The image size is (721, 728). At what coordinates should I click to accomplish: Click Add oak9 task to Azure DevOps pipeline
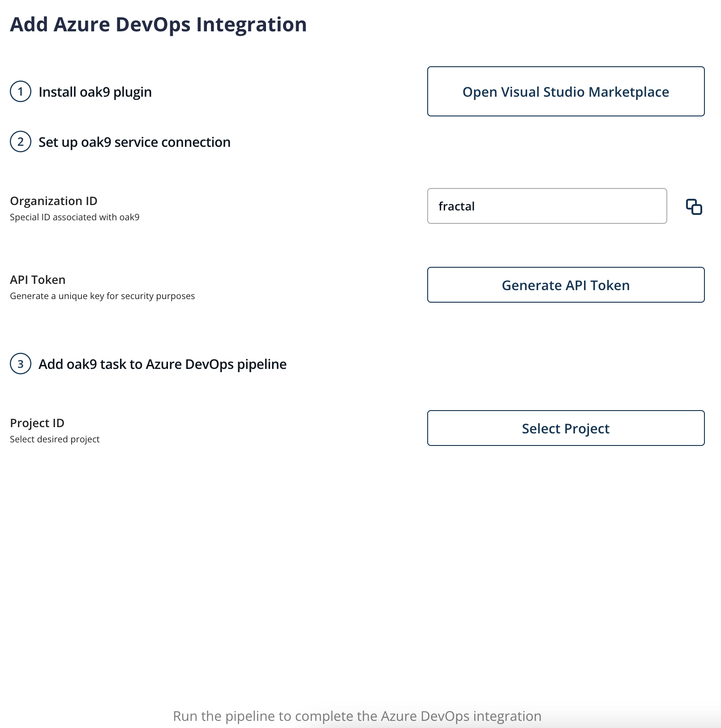[162, 364]
